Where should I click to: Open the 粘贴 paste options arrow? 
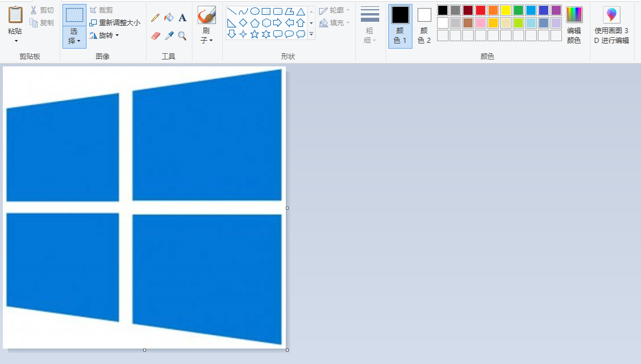(16, 41)
